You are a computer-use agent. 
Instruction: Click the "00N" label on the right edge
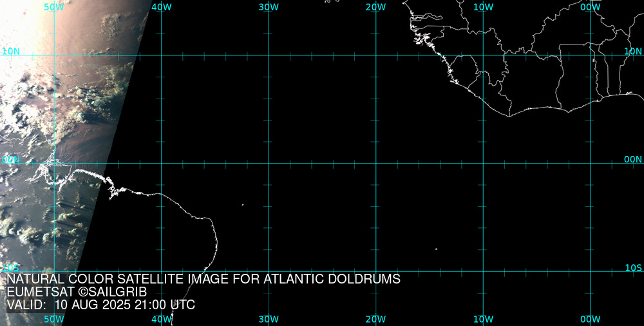coord(633,160)
